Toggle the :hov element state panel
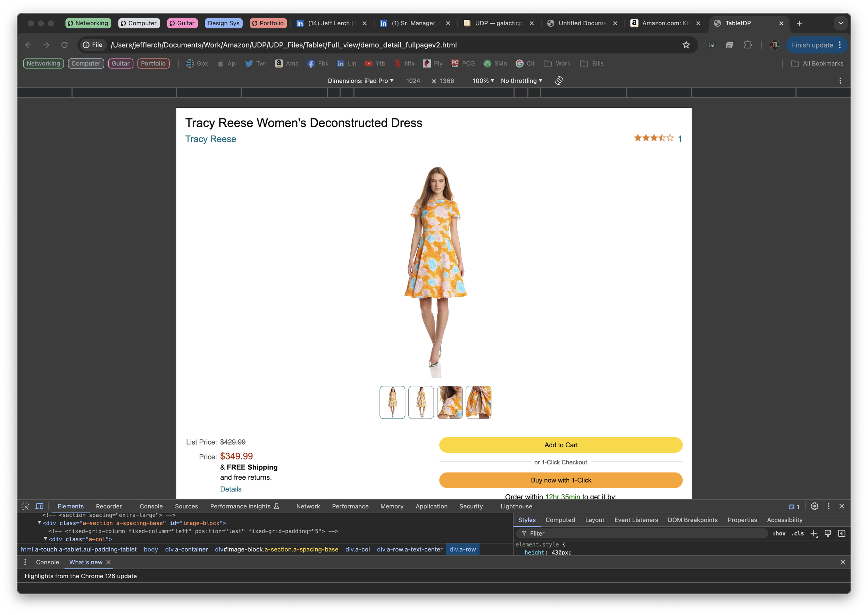This screenshot has height=615, width=868. (779, 534)
